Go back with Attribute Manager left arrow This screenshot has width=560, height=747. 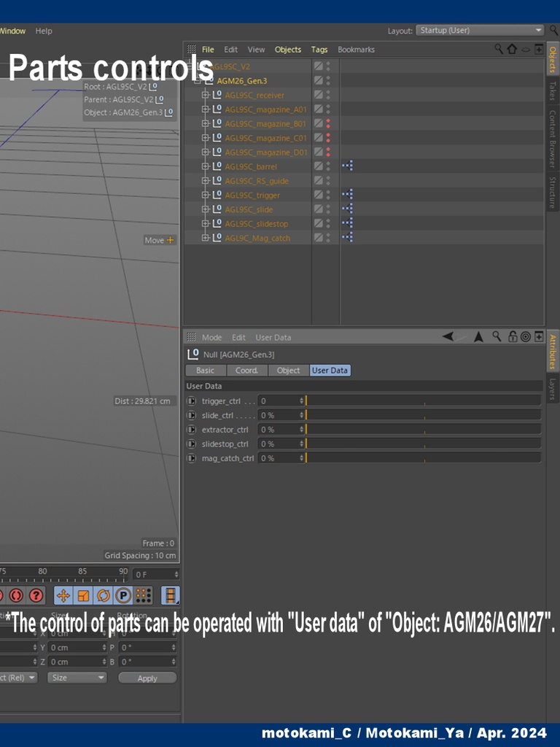coord(448,336)
